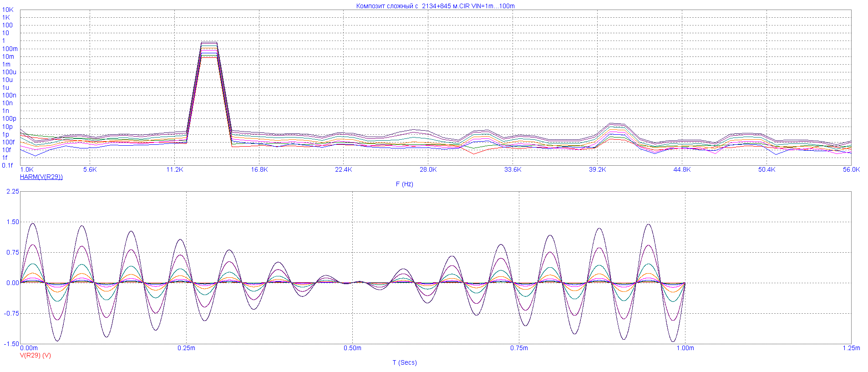Click the 1.0K frequency tick label
868x372 pixels.
pyautogui.click(x=27, y=169)
